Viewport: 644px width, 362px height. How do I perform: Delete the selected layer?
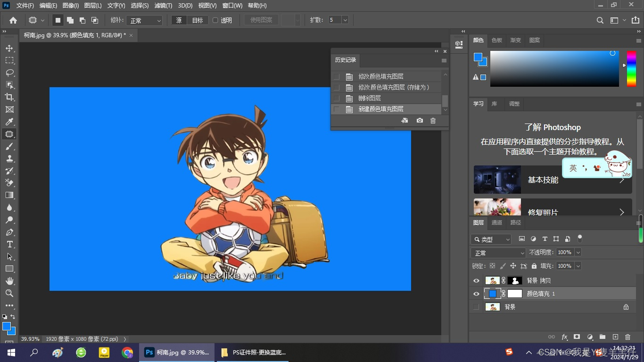(627, 337)
